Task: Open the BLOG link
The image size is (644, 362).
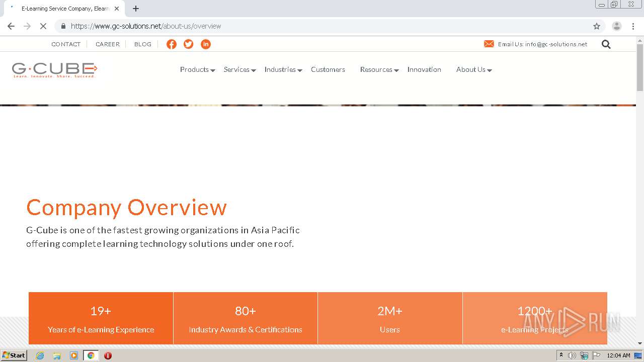Action: pos(143,44)
